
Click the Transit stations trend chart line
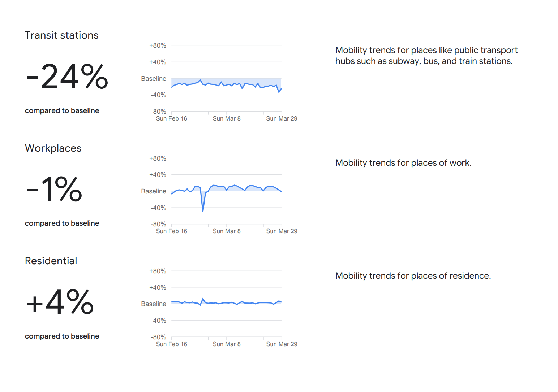226,84
